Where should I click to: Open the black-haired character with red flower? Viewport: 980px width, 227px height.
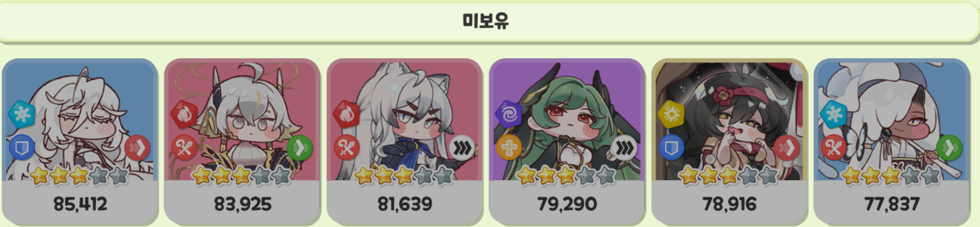(x=729, y=121)
